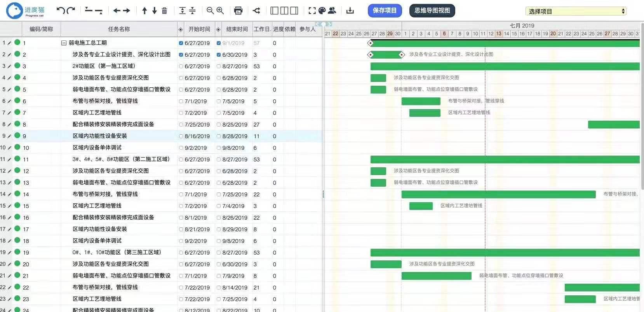Viewport: 644px width, 312px height.
Task: Redo the last undone action
Action: pyautogui.click(x=71, y=10)
